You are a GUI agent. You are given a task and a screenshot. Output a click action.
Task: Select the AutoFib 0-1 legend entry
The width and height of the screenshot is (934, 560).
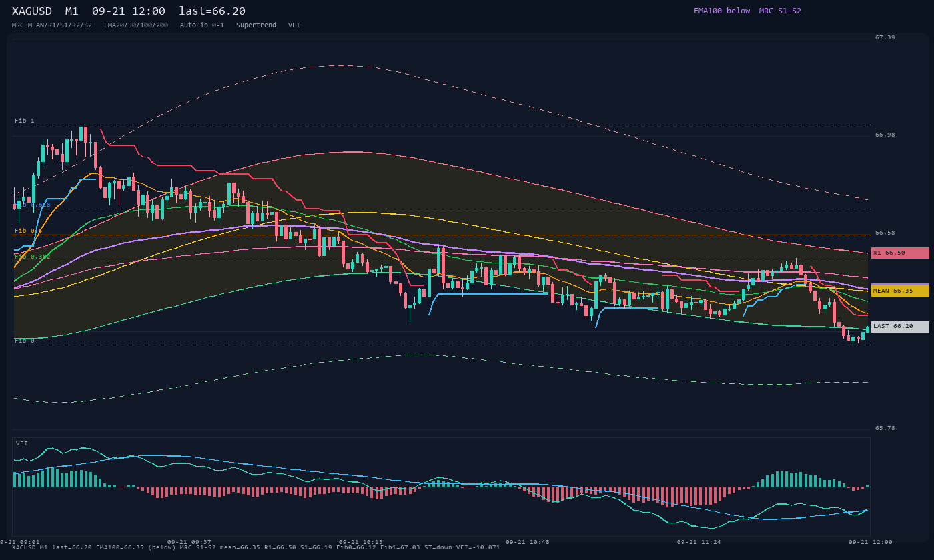click(x=202, y=25)
